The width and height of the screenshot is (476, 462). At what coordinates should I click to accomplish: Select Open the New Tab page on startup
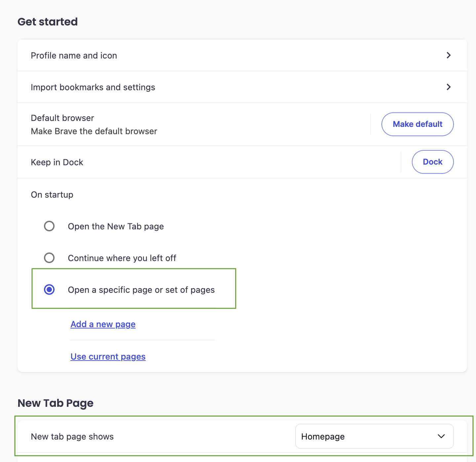tap(49, 226)
